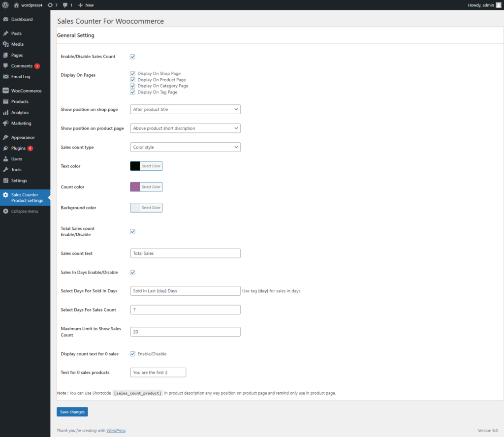Click the Comments speech bubble sidebar icon
The height and width of the screenshot is (437, 504).
[5, 66]
